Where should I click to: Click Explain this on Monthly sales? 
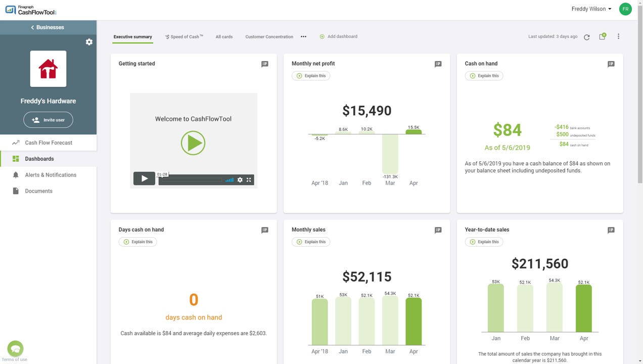(311, 242)
